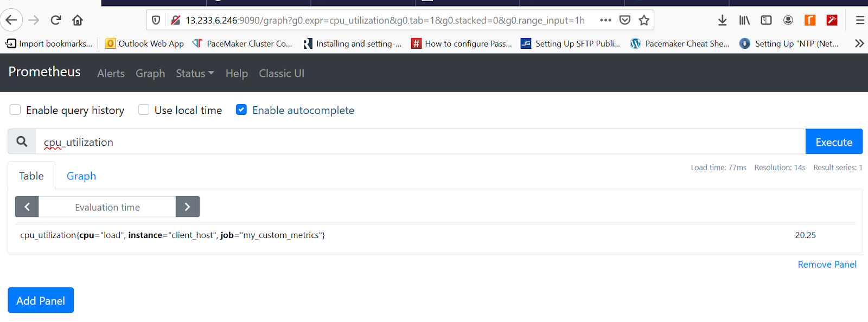Run the query with Execute
868x322 pixels.
[x=834, y=141]
